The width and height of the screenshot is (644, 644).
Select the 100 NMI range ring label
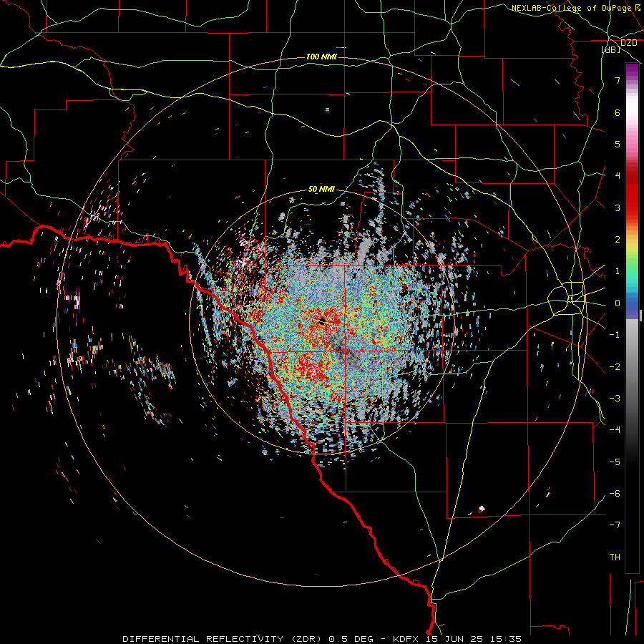point(321,57)
